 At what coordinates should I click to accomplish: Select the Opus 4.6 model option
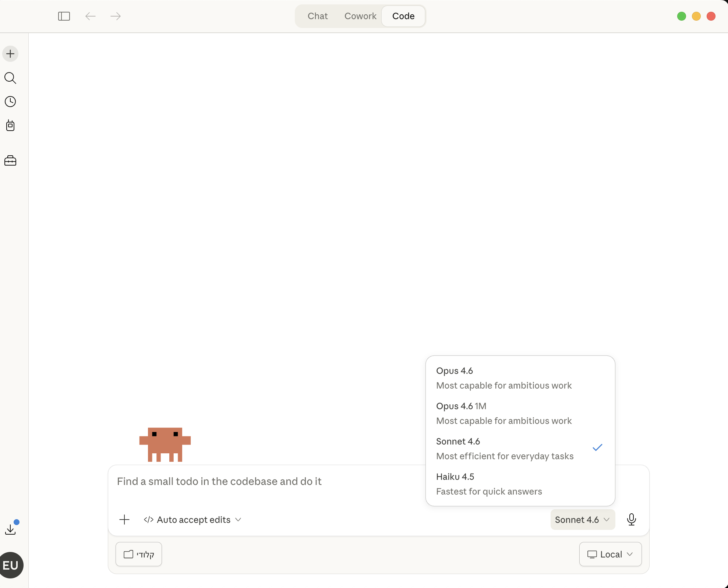click(520, 378)
